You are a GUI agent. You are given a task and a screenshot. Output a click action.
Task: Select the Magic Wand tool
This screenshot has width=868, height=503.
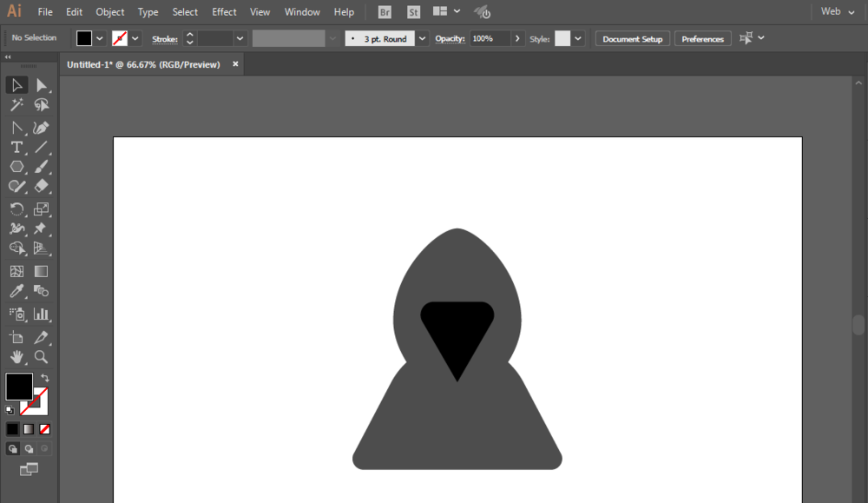(16, 105)
